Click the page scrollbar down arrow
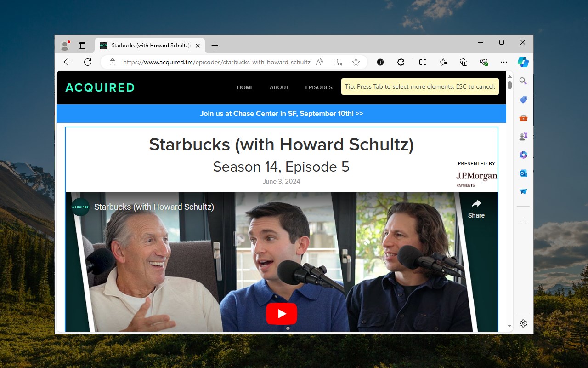Viewport: 588px width, 368px height. 509,326
